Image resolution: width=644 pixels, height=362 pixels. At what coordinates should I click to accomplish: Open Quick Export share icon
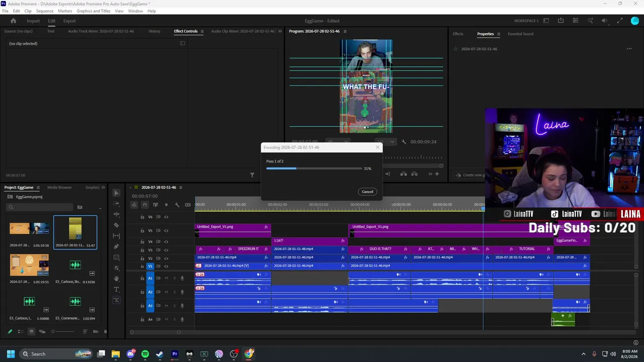(560, 21)
